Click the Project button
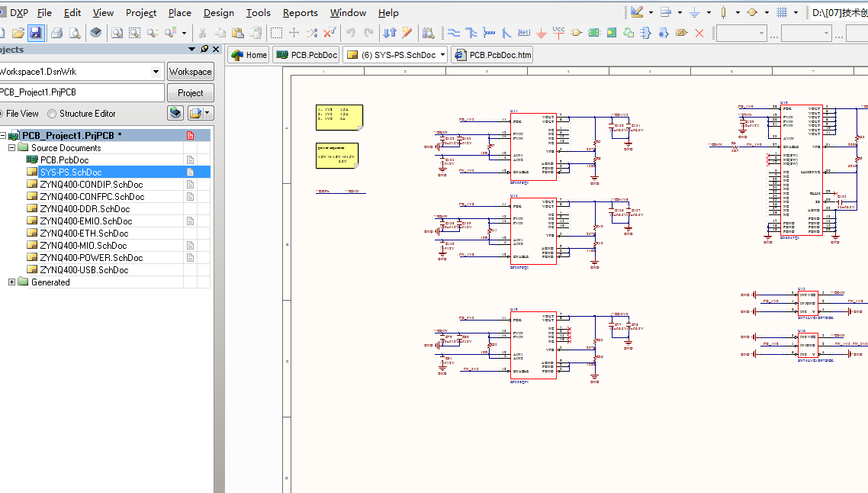The height and width of the screenshot is (493, 868). click(191, 93)
